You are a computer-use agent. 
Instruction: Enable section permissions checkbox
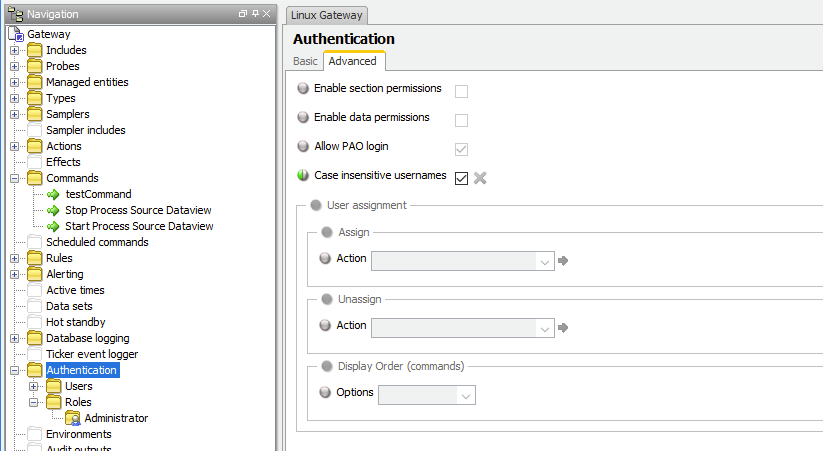click(x=462, y=91)
